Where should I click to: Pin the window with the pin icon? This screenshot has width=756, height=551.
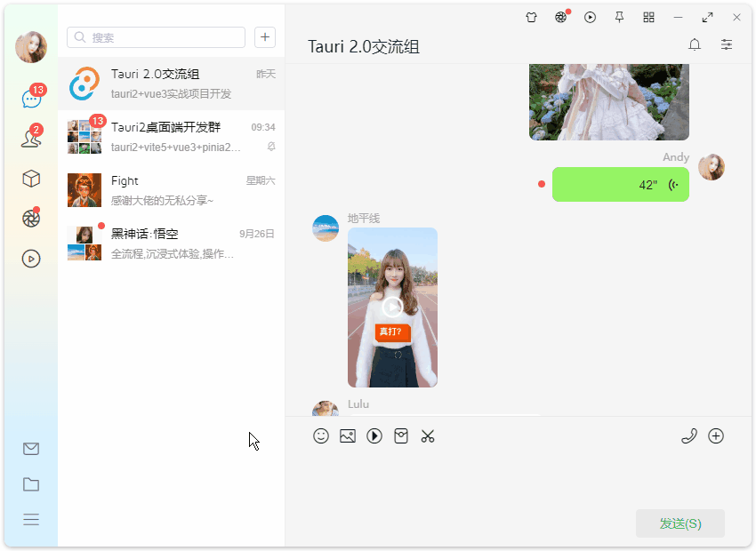point(620,18)
